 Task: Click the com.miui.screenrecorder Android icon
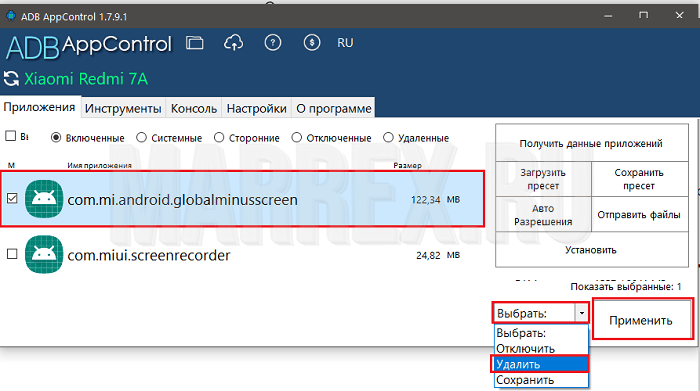pyautogui.click(x=44, y=254)
